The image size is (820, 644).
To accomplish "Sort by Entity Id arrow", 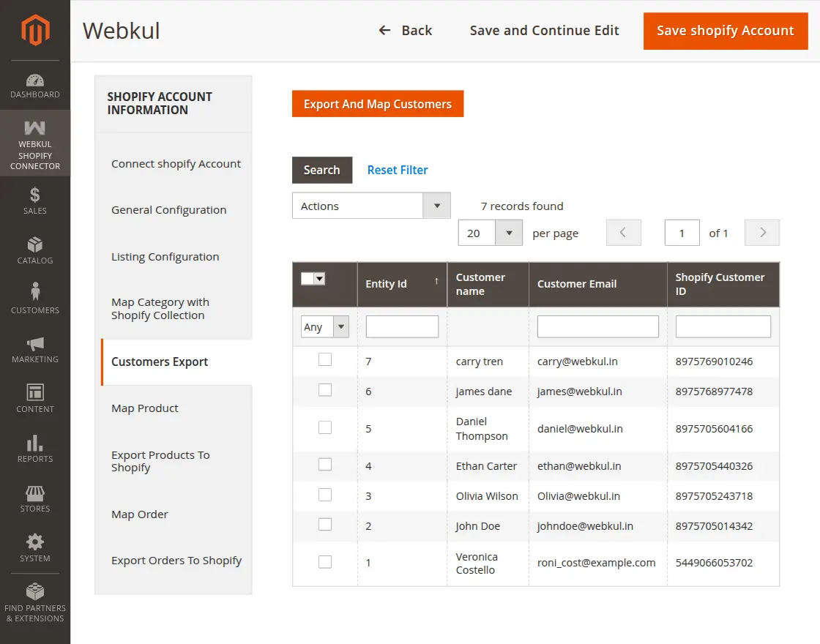I will pyautogui.click(x=436, y=281).
